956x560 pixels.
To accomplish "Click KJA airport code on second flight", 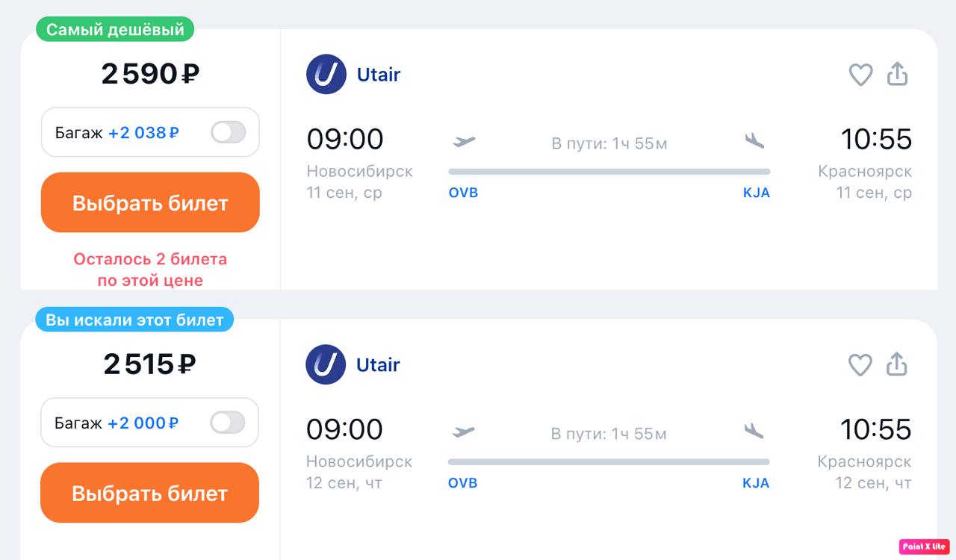I will tap(755, 483).
